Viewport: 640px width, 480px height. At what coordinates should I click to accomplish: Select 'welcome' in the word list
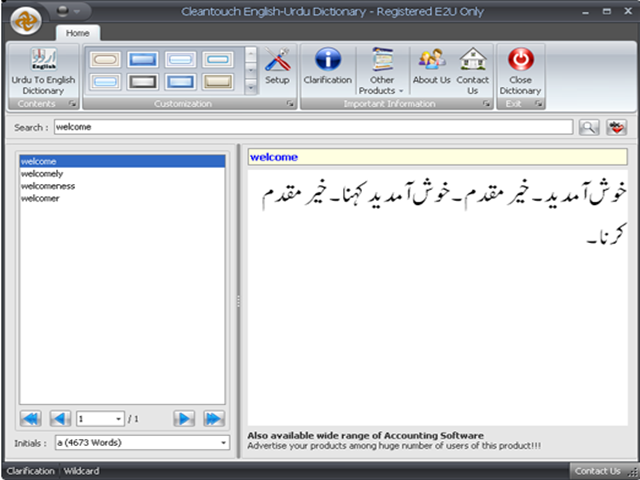coord(122,161)
